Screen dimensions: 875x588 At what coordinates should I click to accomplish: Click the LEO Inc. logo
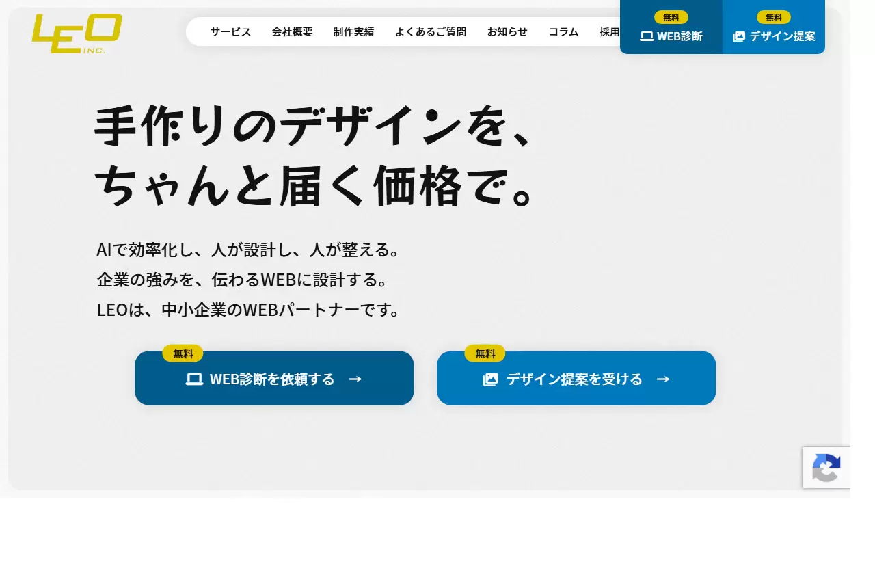pos(77,34)
